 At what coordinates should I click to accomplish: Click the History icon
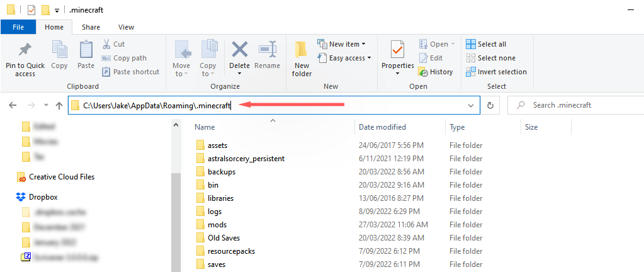pos(424,72)
